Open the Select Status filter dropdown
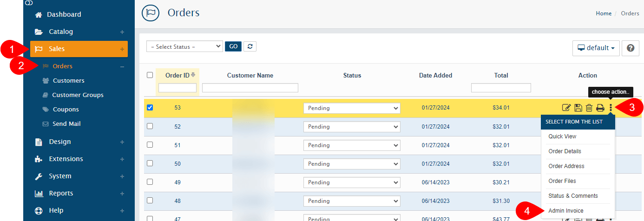The width and height of the screenshot is (644, 221). pos(184,46)
